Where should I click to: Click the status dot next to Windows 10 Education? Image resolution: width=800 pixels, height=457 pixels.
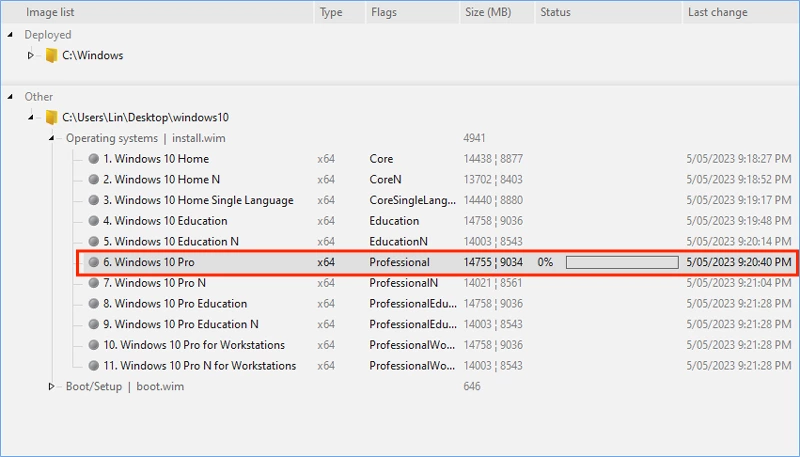coord(93,221)
